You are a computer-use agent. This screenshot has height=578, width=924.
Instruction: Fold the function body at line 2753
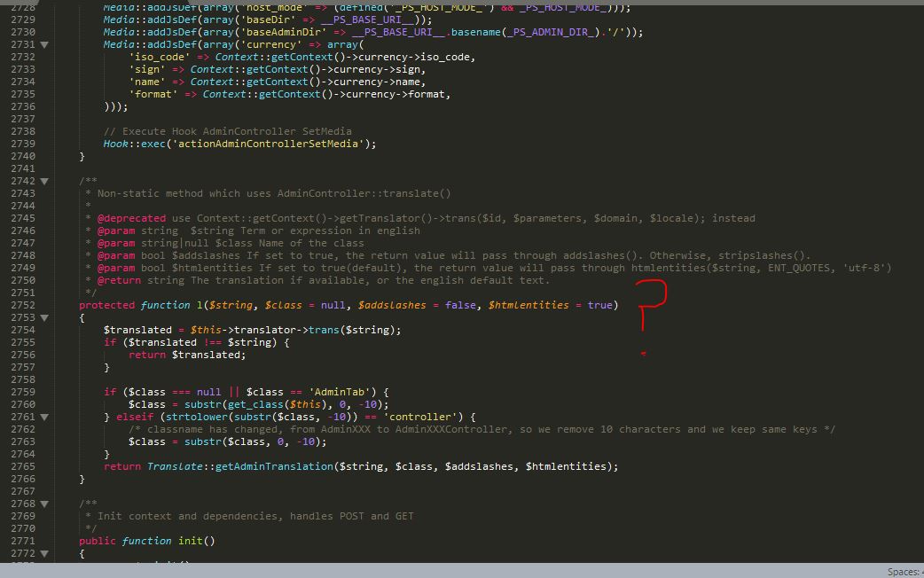point(44,318)
